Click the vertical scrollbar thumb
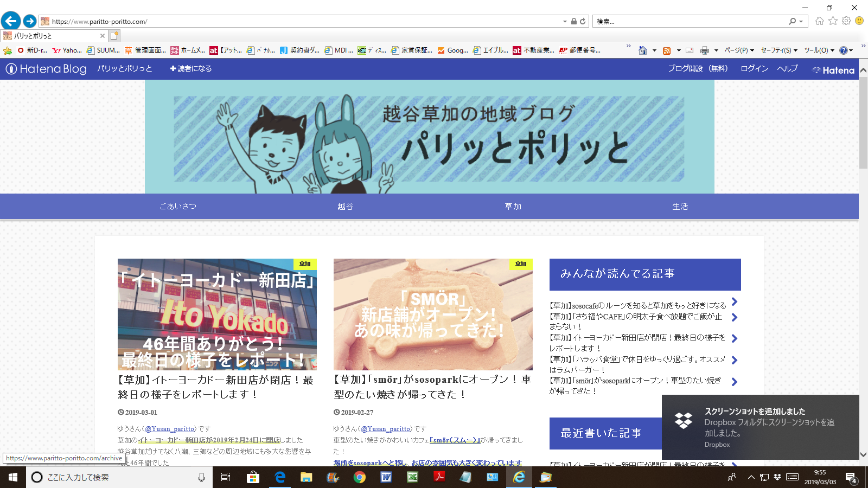This screenshot has height=488, width=868. [x=863, y=123]
